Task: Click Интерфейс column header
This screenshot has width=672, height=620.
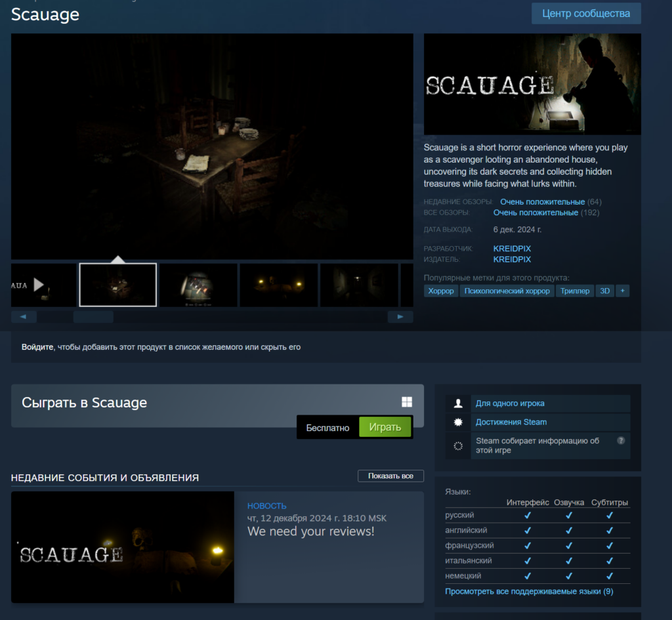Action: pos(528,503)
